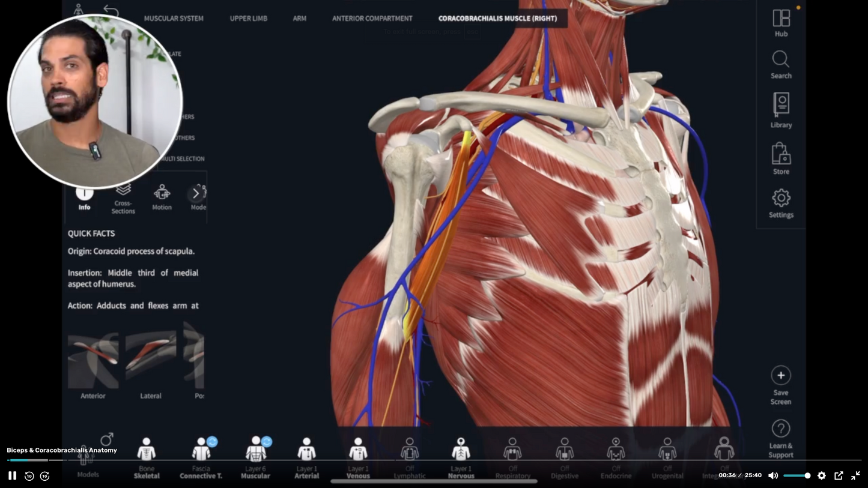Open the Cross-Sections view
Screen dimensions: 868x488
[x=123, y=199]
